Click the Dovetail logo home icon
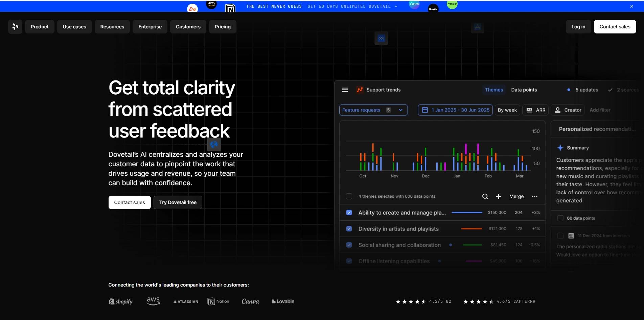 (x=15, y=27)
